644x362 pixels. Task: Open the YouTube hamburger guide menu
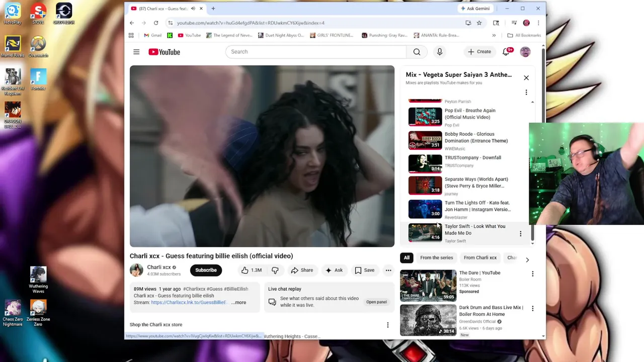pyautogui.click(x=136, y=52)
